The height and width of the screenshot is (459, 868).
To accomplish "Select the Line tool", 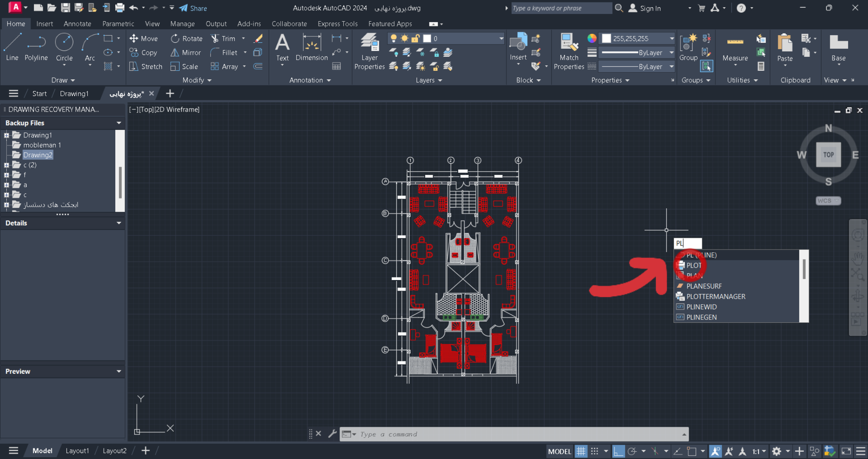I will 12,47.
